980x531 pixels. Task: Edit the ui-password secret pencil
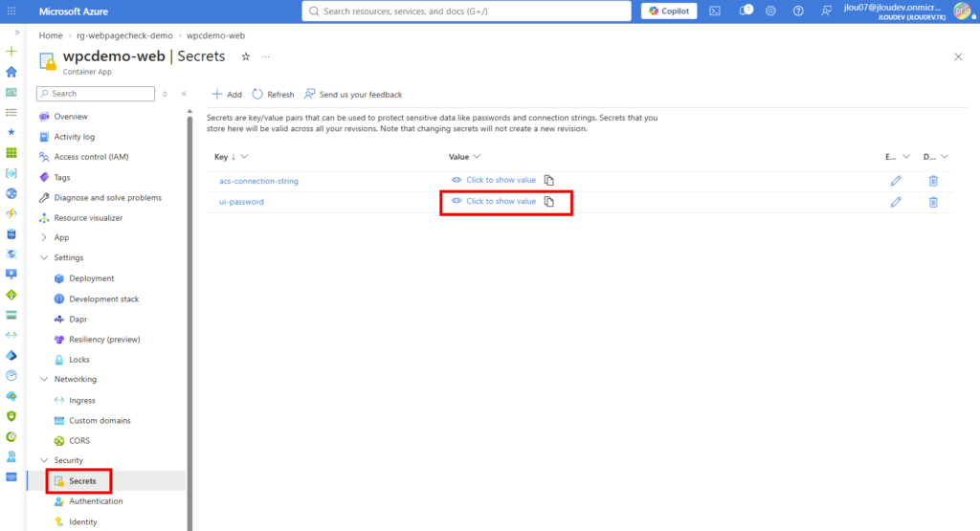896,203
